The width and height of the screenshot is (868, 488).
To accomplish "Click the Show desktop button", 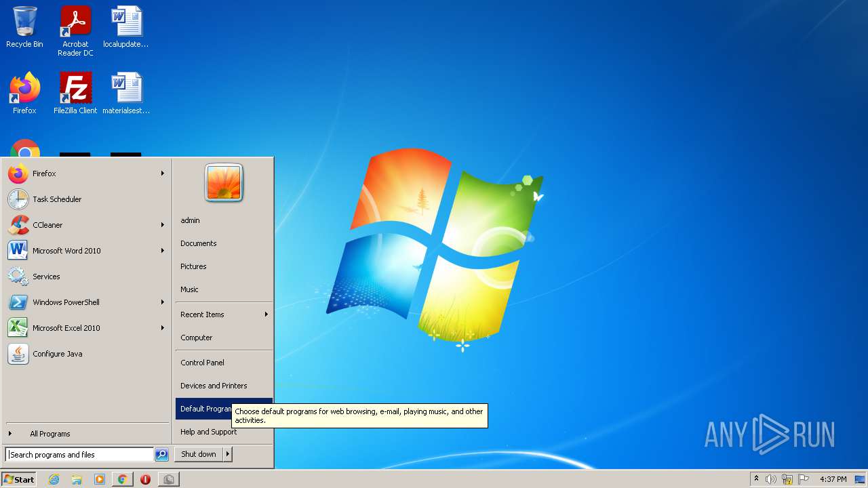I will (860, 479).
